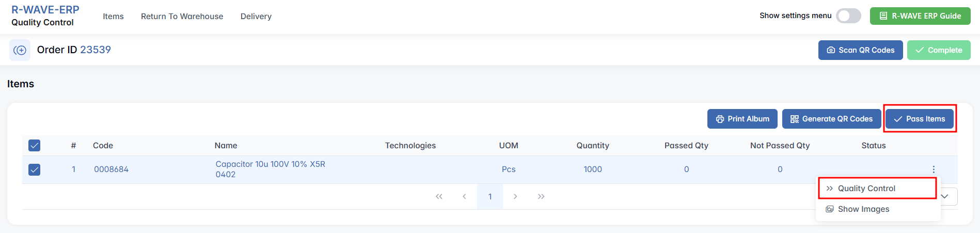Toggle the Show settings menu switch
Viewport: 980px width, 233px height.
click(848, 16)
